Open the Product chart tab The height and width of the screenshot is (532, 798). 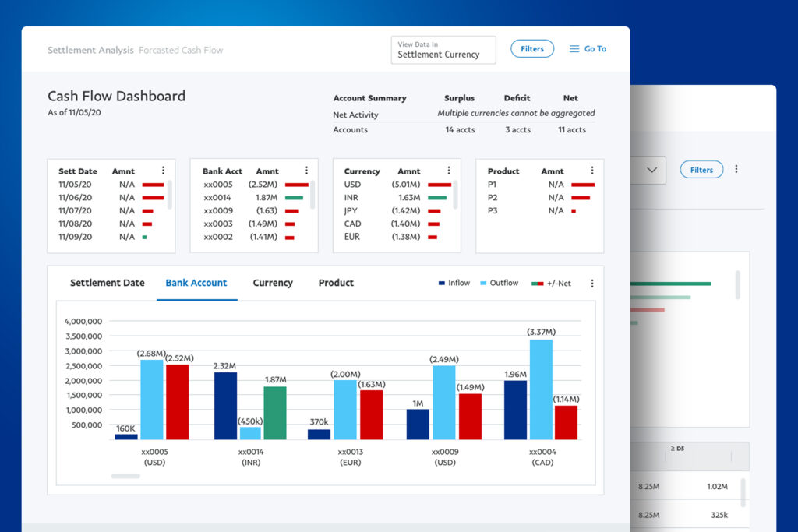[x=336, y=283]
